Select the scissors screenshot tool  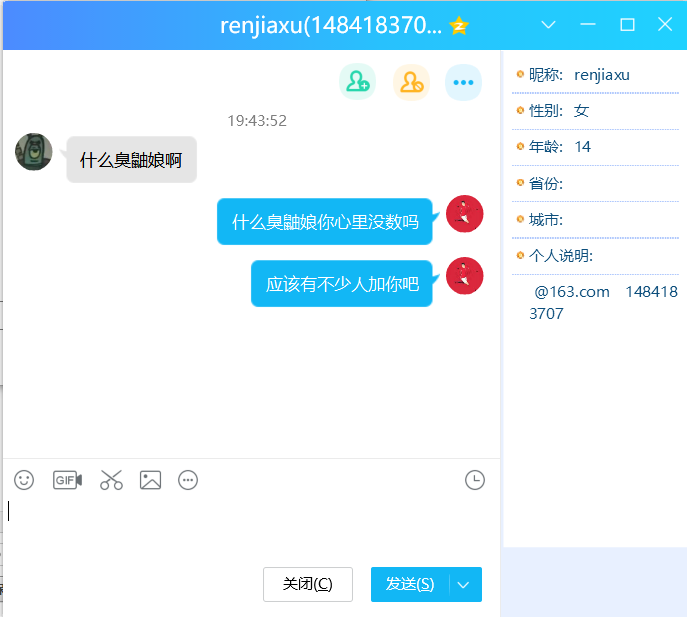click(x=111, y=480)
